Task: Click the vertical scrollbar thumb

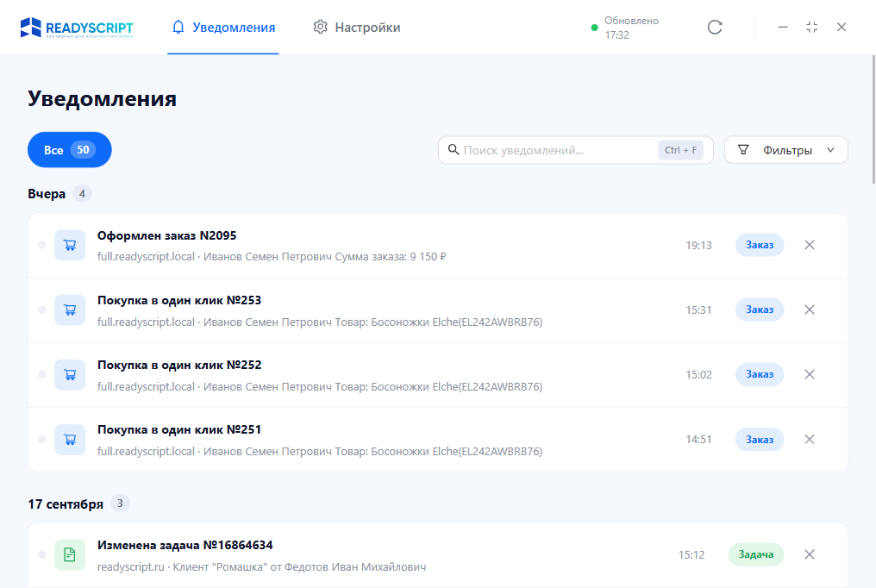Action: coord(873,119)
